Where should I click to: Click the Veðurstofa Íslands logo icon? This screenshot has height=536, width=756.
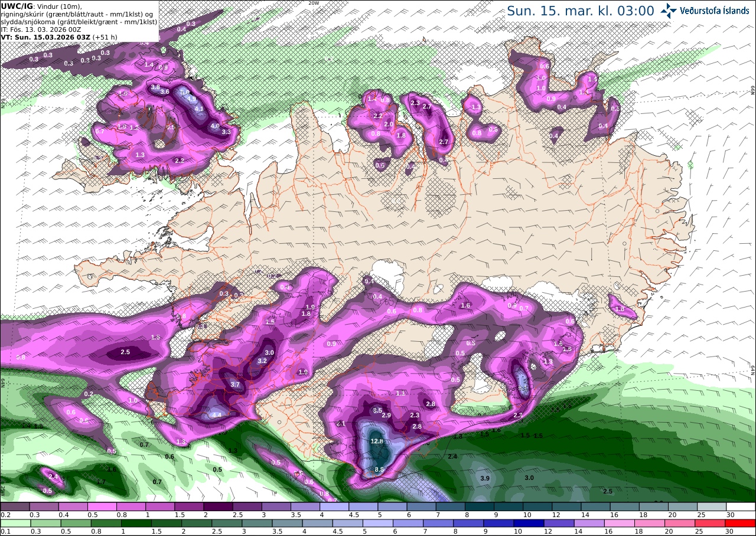(669, 11)
